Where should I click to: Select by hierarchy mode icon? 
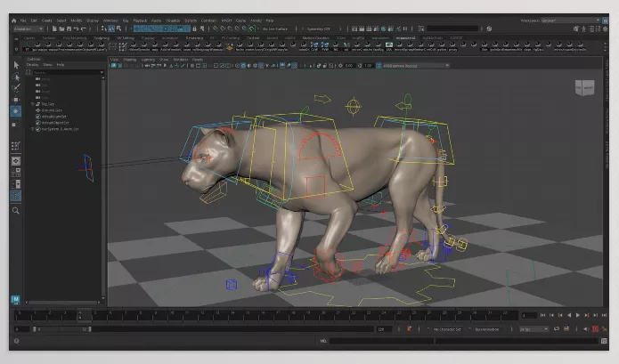click(104, 28)
